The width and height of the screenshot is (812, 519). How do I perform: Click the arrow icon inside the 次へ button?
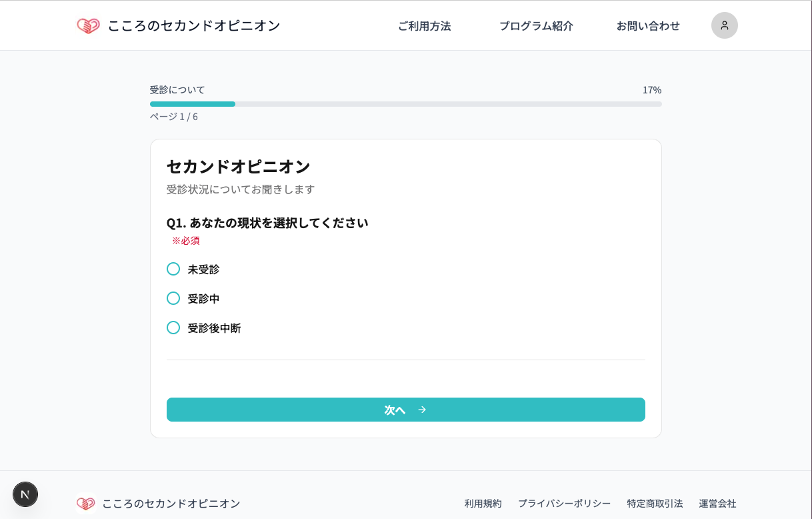pyautogui.click(x=422, y=410)
